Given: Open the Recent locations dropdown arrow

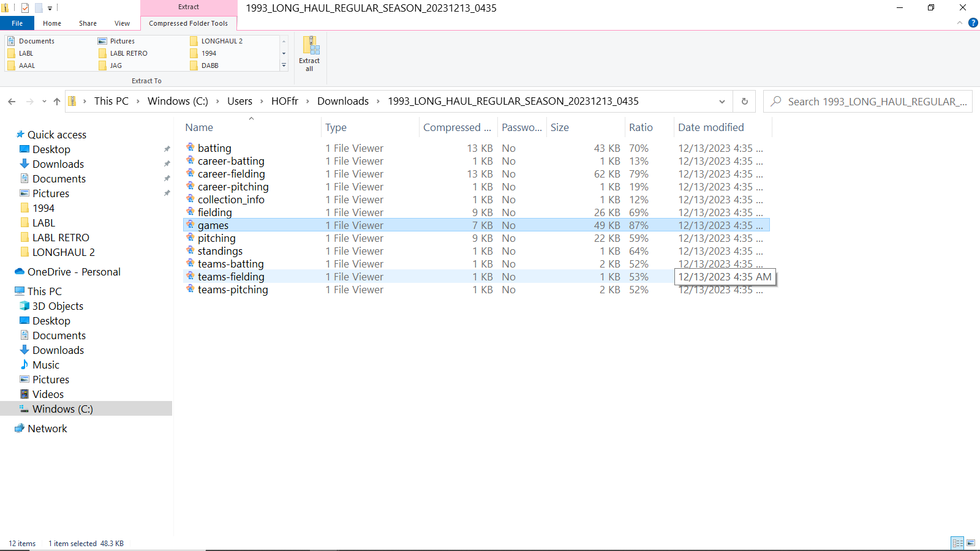Looking at the screenshot, I should pyautogui.click(x=44, y=102).
